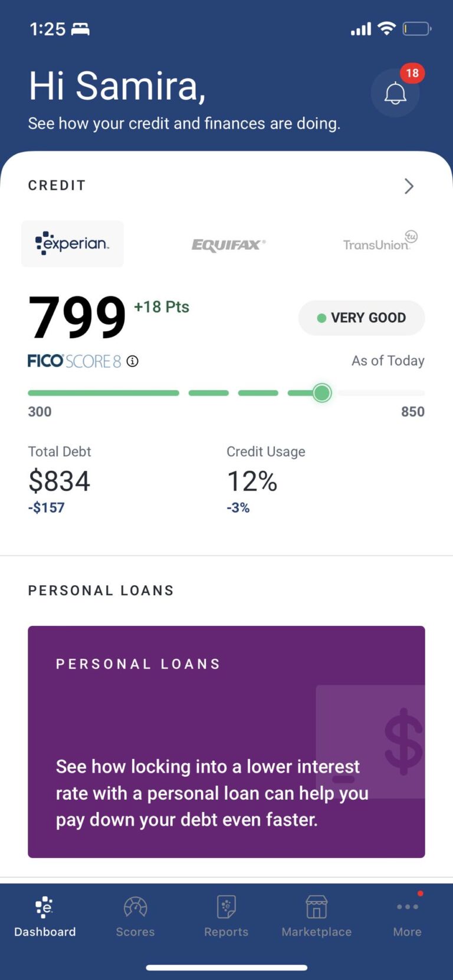Open the Reports document icon
This screenshot has width=453, height=980.
[x=226, y=907]
